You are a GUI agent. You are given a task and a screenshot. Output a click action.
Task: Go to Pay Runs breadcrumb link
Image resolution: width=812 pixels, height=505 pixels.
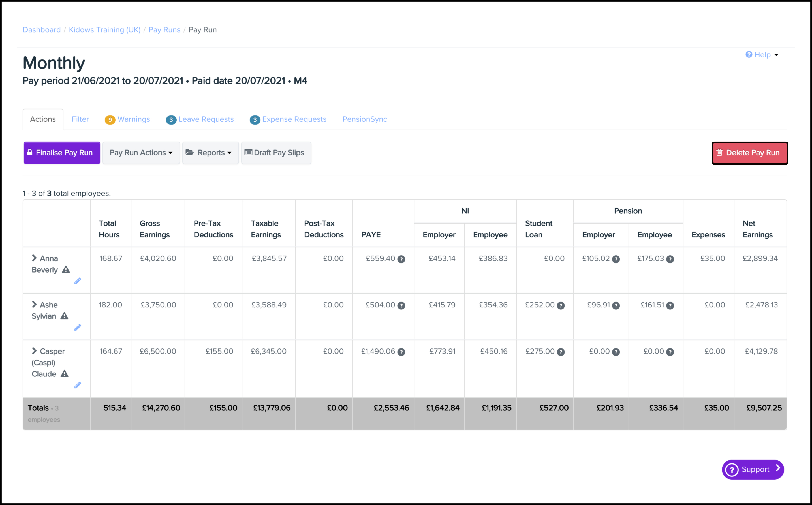click(x=164, y=30)
